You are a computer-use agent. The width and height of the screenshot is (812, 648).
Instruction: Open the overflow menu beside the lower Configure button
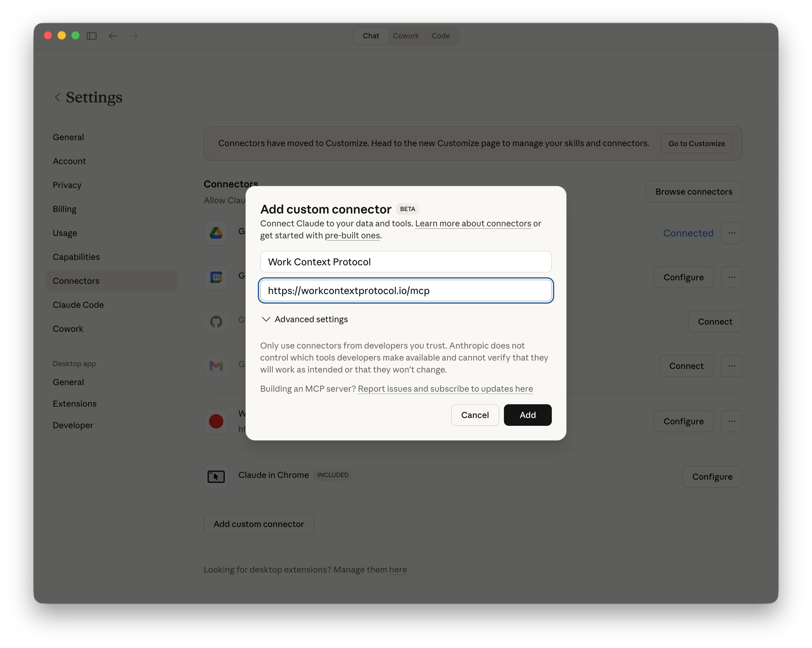tap(731, 421)
